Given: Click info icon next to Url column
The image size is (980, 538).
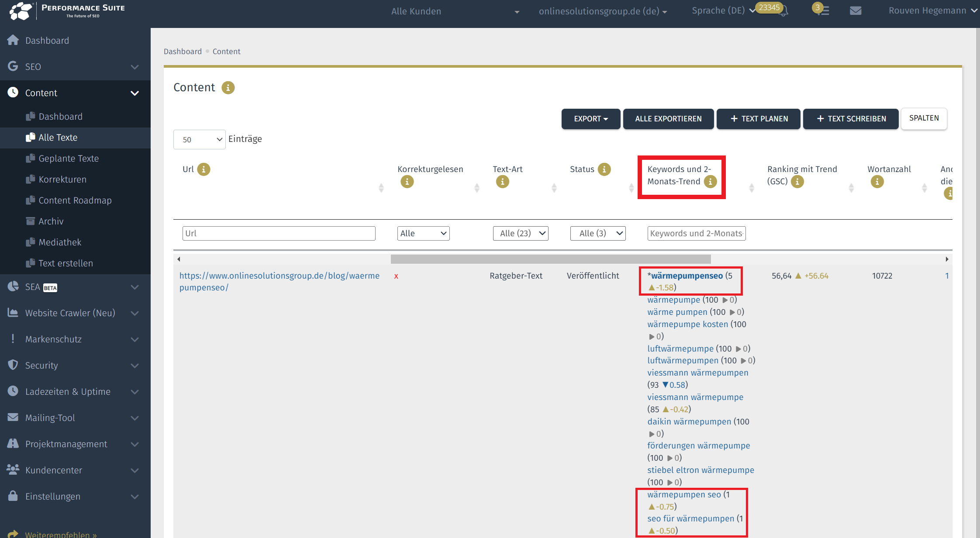Looking at the screenshot, I should pyautogui.click(x=204, y=169).
